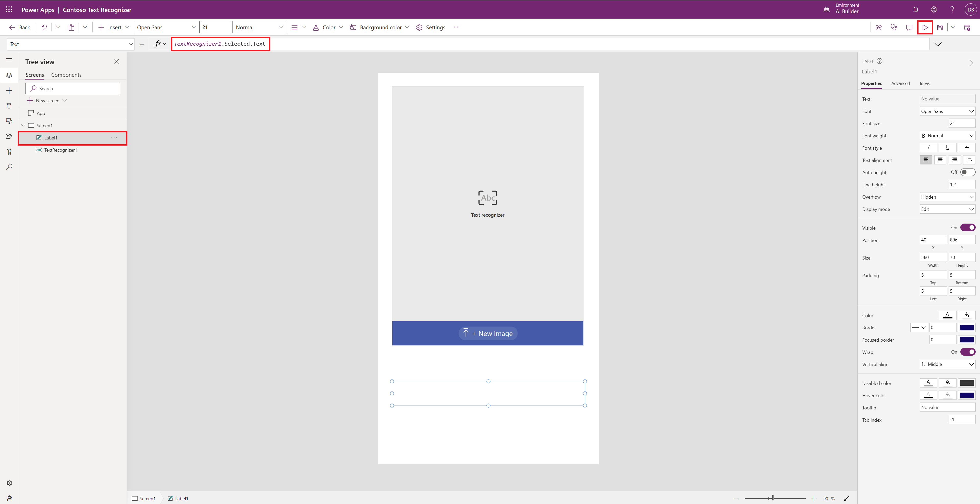
Task: Click the New image button
Action: point(487,333)
